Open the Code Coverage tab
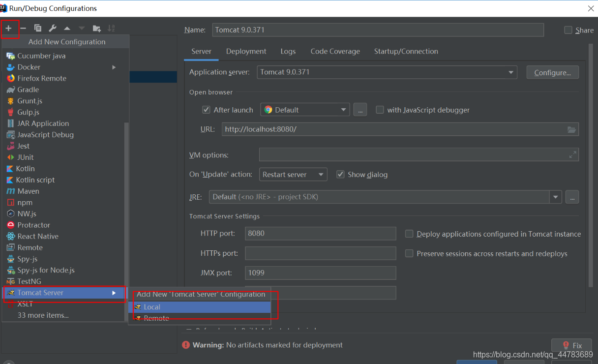The image size is (598, 364). point(335,51)
